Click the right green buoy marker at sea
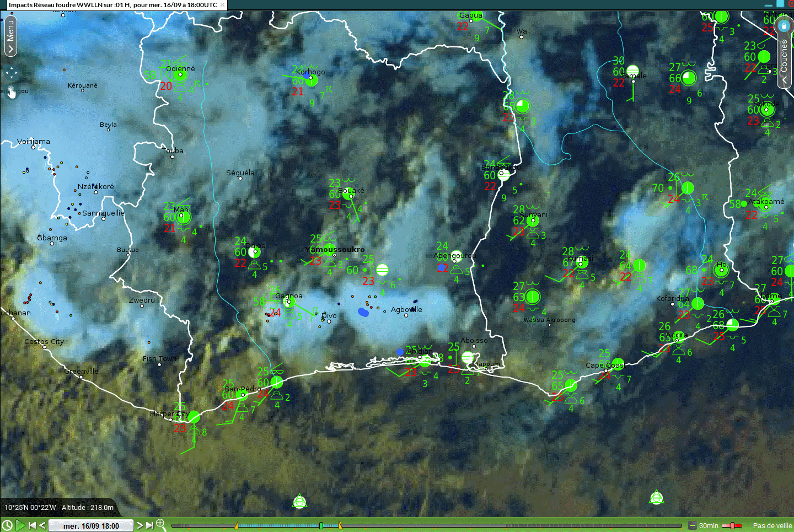The height and width of the screenshot is (532, 794). point(656,498)
